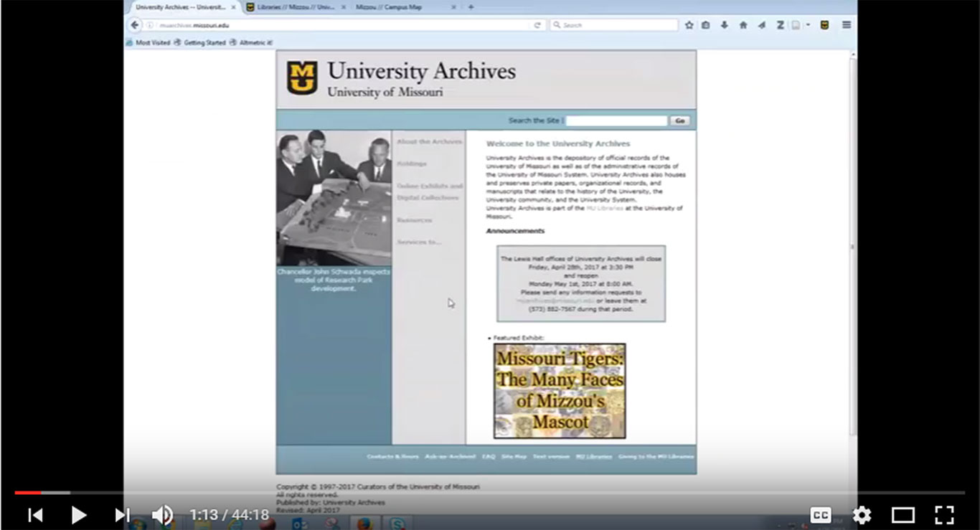Open the downloads arrow icon

coord(725,25)
